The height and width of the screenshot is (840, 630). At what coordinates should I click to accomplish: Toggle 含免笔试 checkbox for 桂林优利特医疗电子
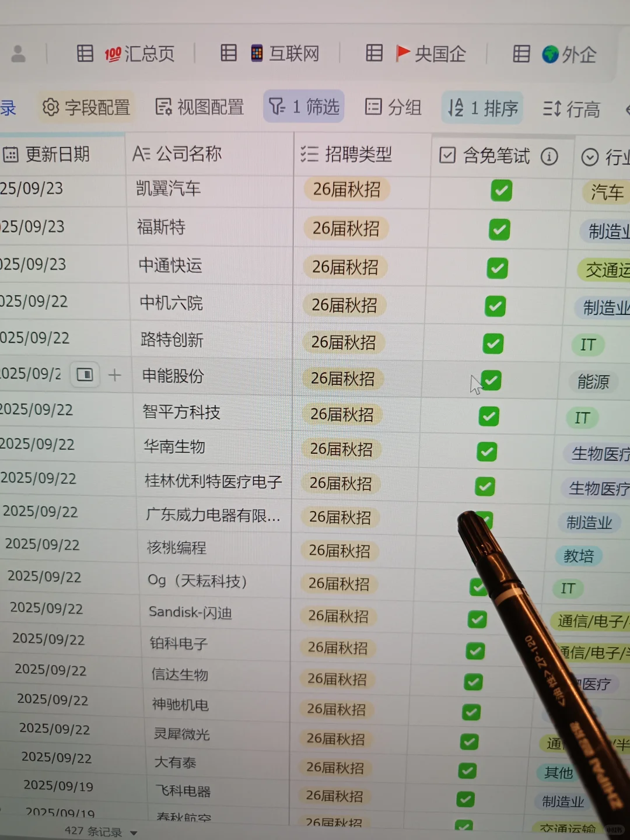tap(485, 487)
